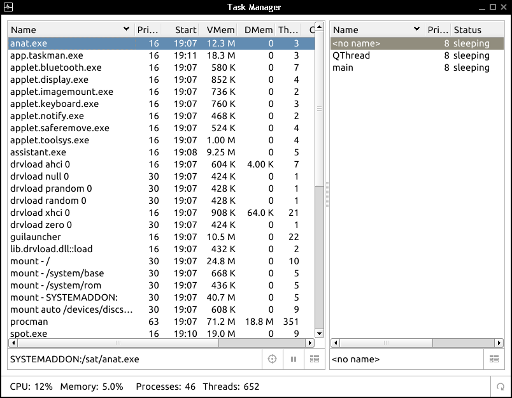Click the scroll up arrow of the process list
This screenshot has width=512, height=398.
tap(319, 27)
